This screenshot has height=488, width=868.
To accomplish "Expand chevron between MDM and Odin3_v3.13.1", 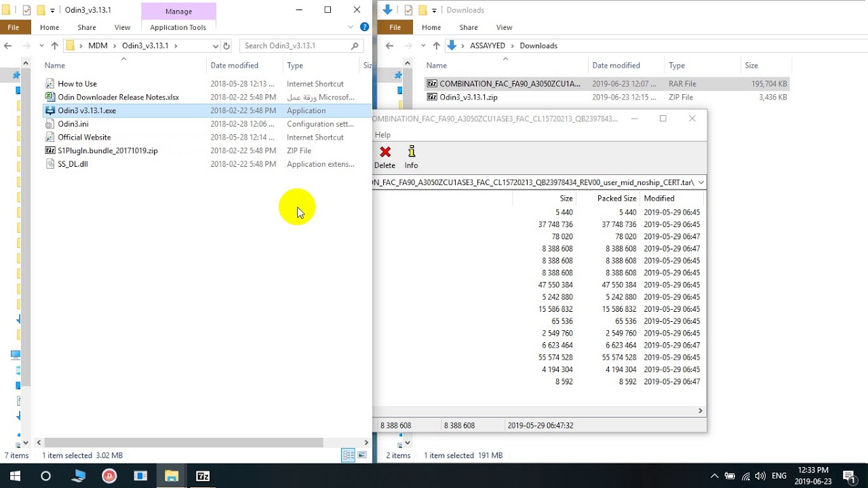I will (x=115, y=45).
